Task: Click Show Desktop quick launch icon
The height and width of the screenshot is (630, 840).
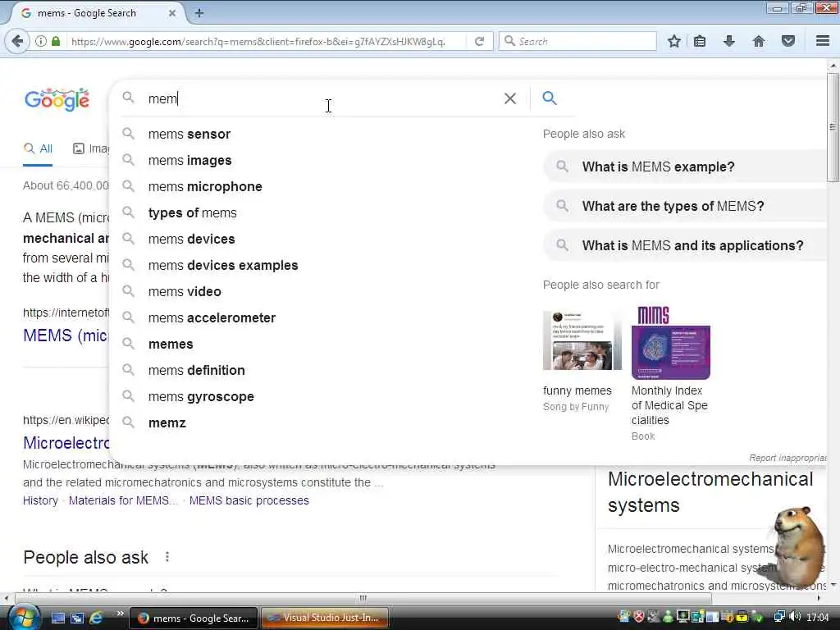Action: (58, 618)
